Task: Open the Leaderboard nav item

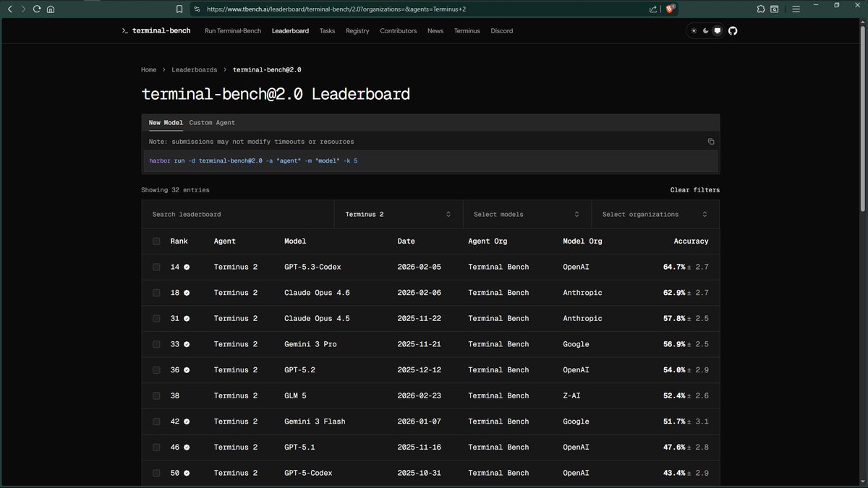Action: (290, 31)
